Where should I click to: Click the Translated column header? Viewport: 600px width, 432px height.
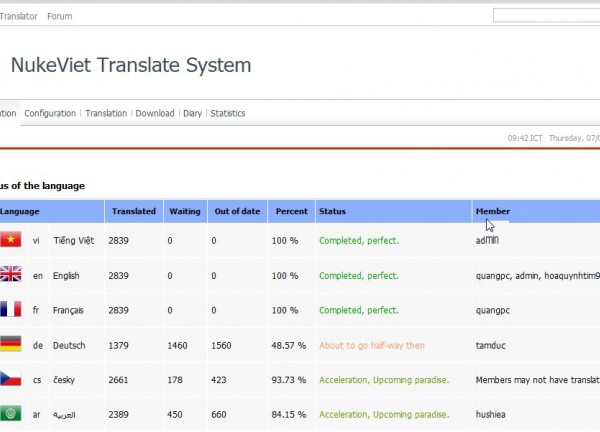[134, 211]
